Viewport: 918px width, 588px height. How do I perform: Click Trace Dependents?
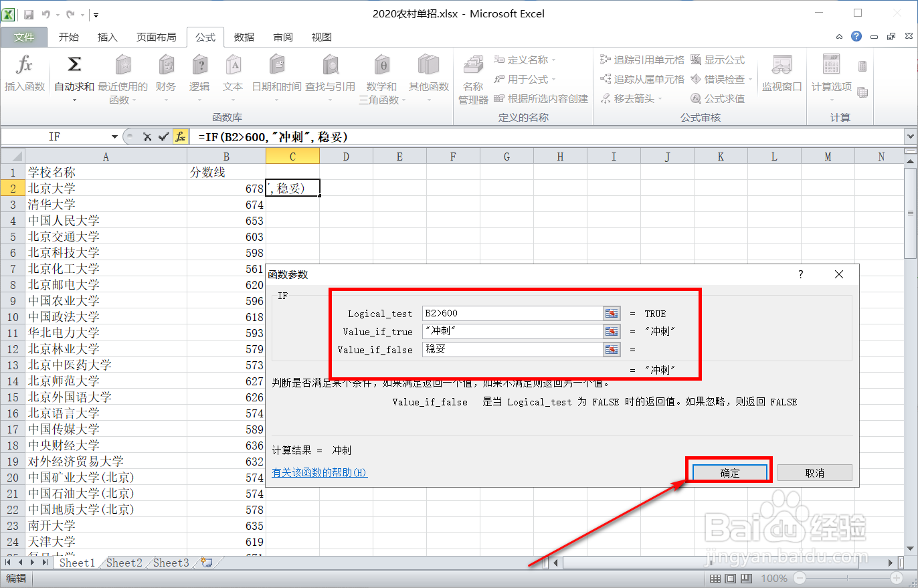click(642, 79)
